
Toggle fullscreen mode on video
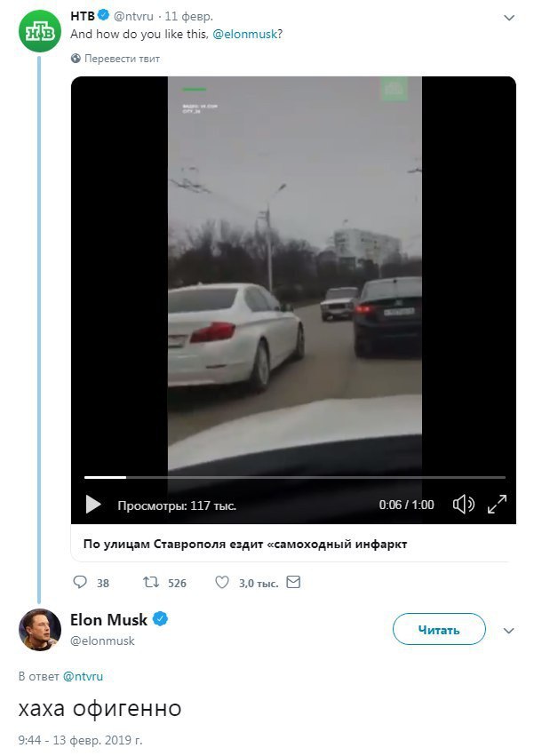tap(498, 505)
